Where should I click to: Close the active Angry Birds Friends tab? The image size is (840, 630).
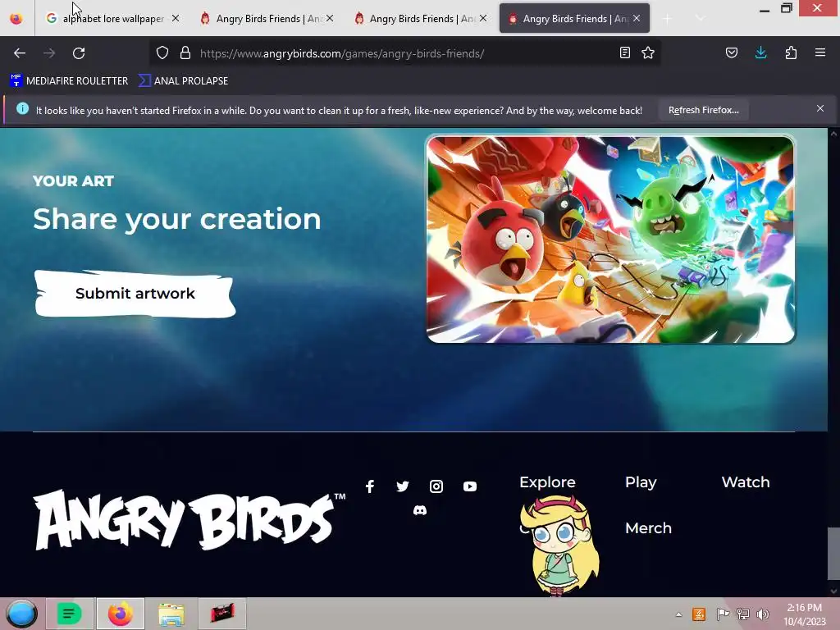pos(637,18)
